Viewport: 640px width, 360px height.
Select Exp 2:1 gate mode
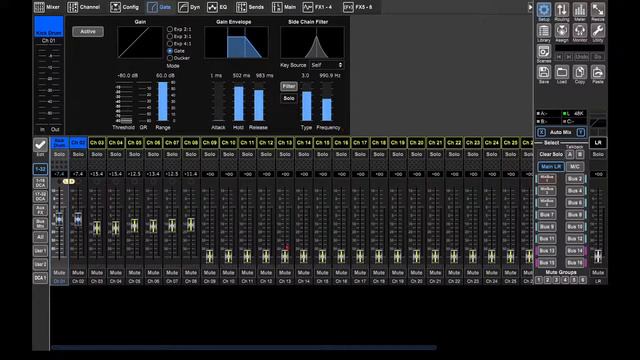170,29
